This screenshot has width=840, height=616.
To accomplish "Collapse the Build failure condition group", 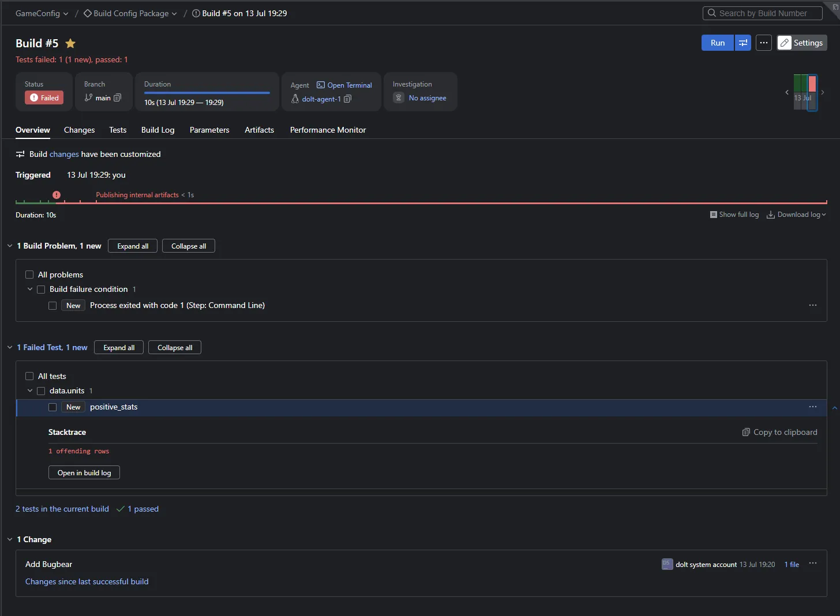I will pos(30,289).
